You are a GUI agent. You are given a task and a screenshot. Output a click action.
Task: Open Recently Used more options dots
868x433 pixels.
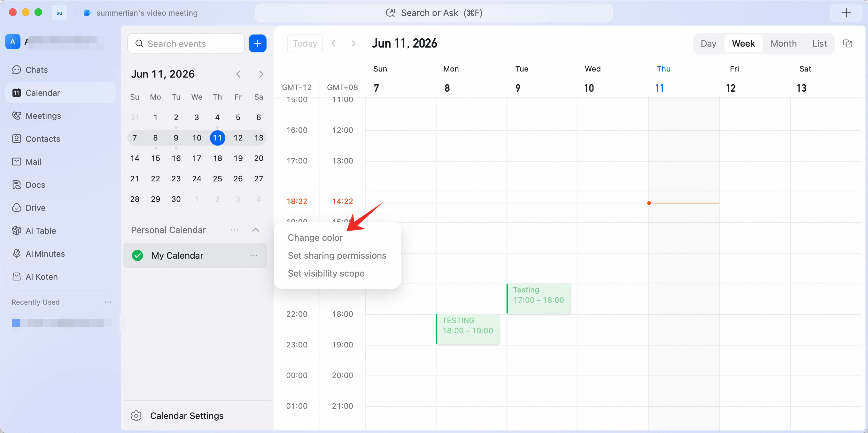pyautogui.click(x=108, y=302)
